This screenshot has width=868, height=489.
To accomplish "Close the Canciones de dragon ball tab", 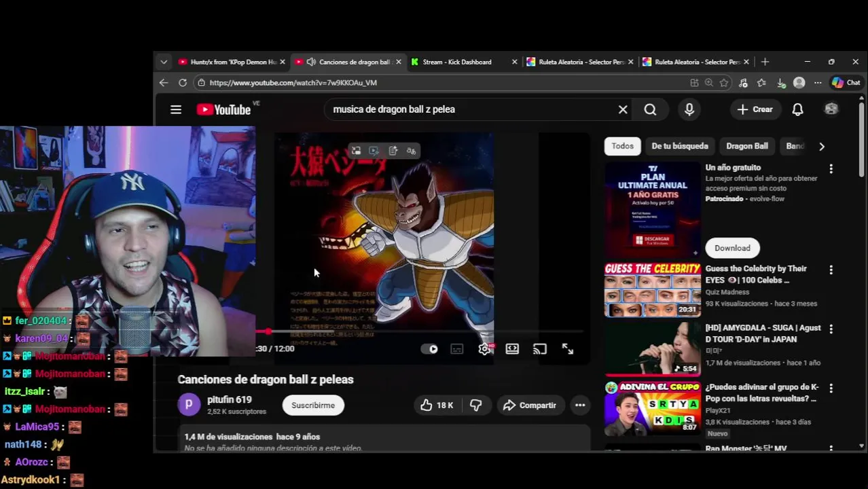I will click(398, 62).
